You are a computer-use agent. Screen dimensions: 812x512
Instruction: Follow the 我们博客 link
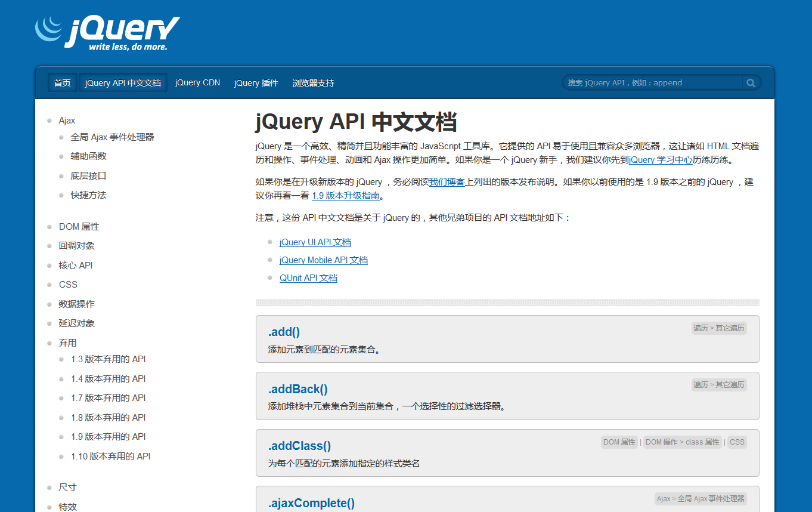(x=447, y=182)
